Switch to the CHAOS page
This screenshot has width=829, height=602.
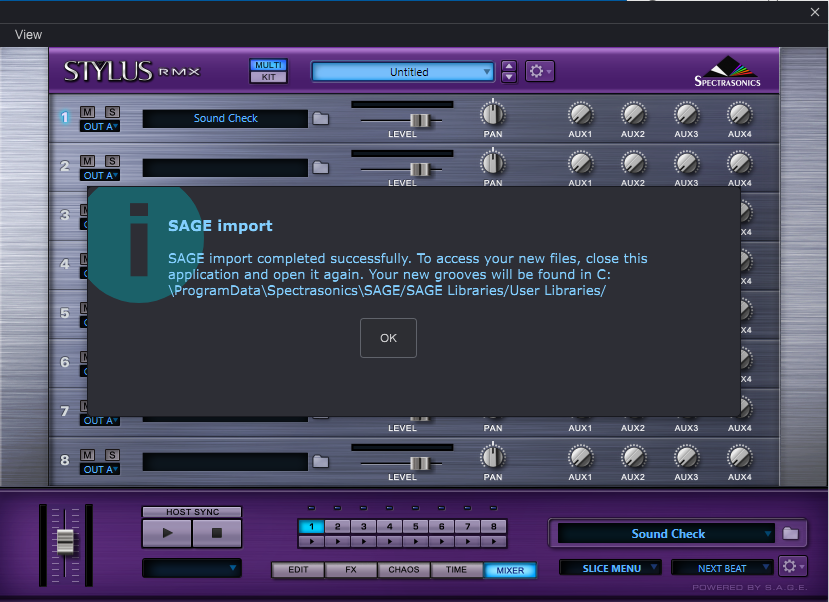(x=403, y=570)
